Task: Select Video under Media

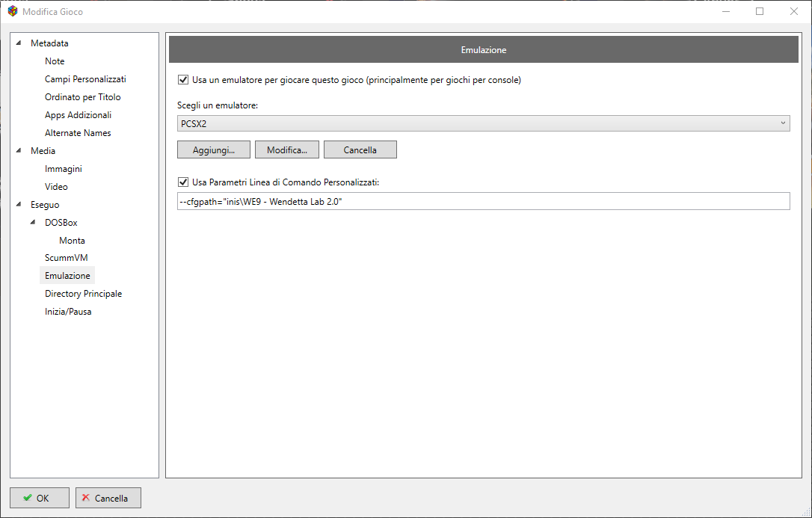Action: coord(56,186)
